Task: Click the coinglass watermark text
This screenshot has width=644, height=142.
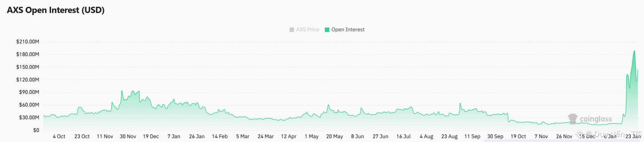Action: [596, 119]
